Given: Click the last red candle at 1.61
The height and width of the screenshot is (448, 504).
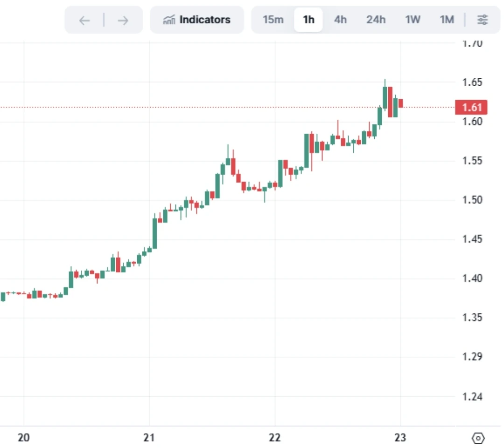Looking at the screenshot, I should [x=400, y=103].
